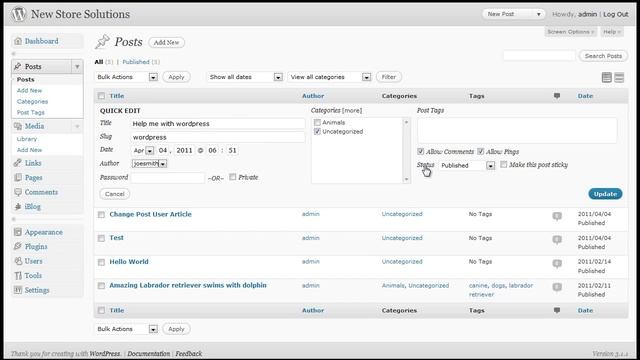Click in the Post Tags text area
This screenshot has width=640, height=360.
(x=517, y=130)
